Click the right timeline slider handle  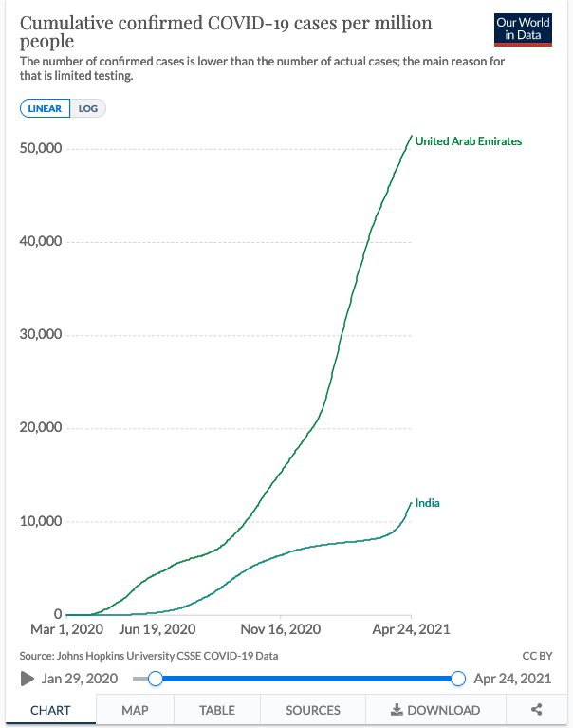pos(458,679)
